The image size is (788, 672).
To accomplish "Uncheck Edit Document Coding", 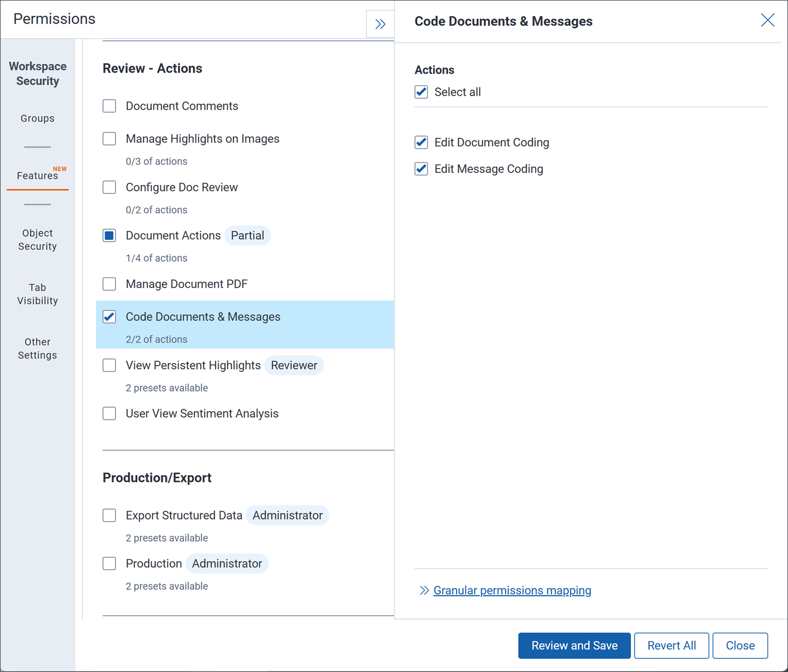I will 421,142.
